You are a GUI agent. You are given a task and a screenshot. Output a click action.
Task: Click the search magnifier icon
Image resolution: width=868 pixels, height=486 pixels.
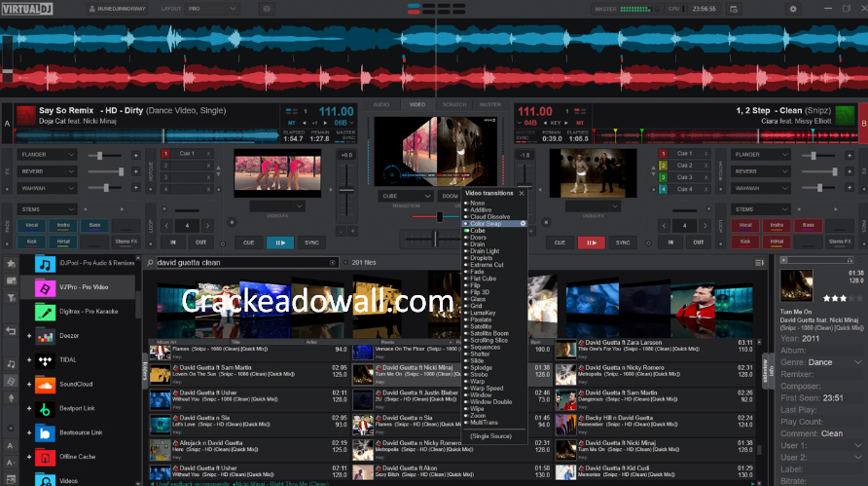(x=150, y=263)
